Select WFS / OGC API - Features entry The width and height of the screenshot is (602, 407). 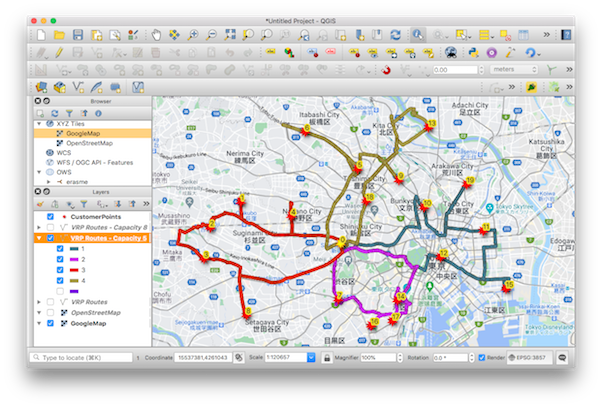(x=94, y=162)
